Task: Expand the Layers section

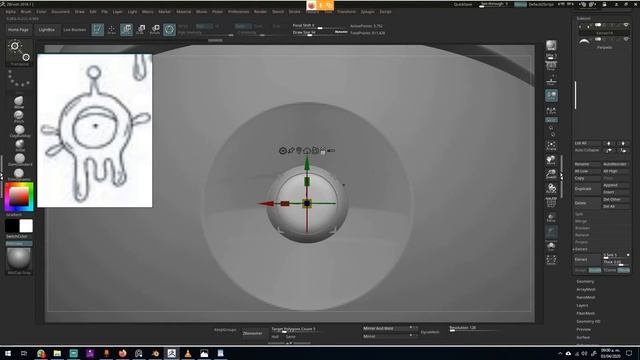Action: pos(582,305)
